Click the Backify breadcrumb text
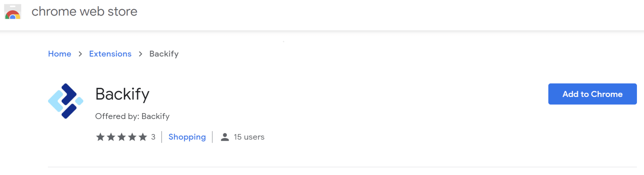Viewport: 644px width, 175px height. (x=164, y=54)
